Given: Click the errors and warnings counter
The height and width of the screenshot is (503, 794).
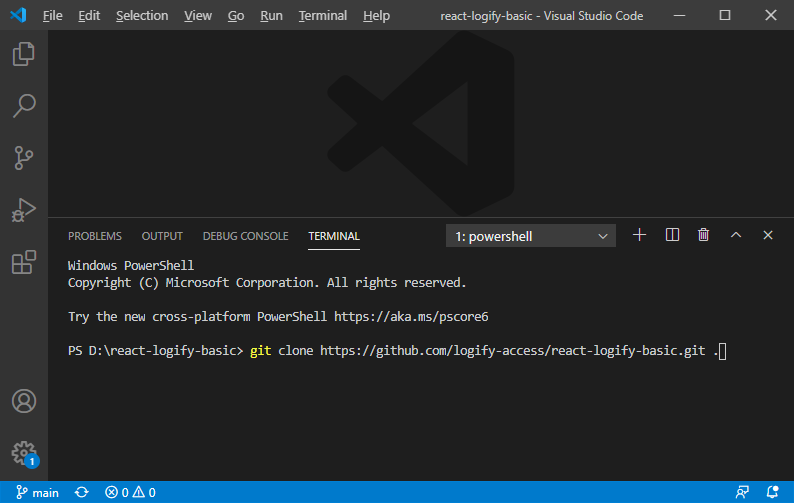Looking at the screenshot, I should click(130, 493).
